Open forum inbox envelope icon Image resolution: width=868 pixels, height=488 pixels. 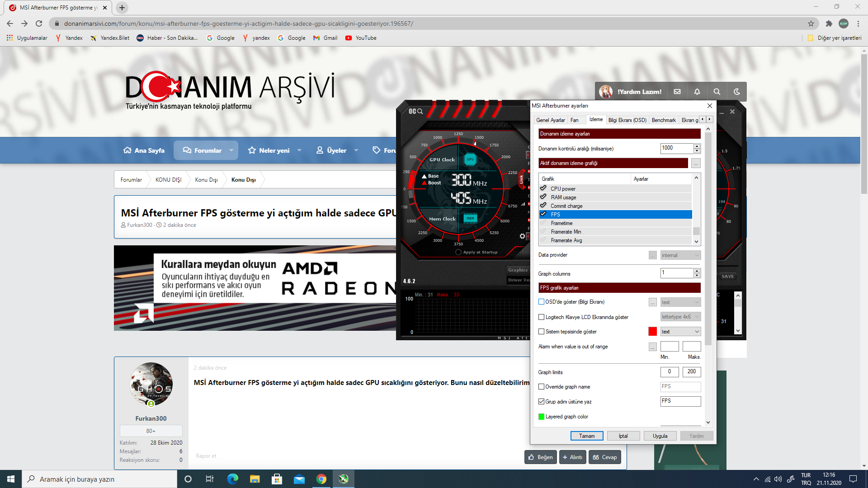677,92
